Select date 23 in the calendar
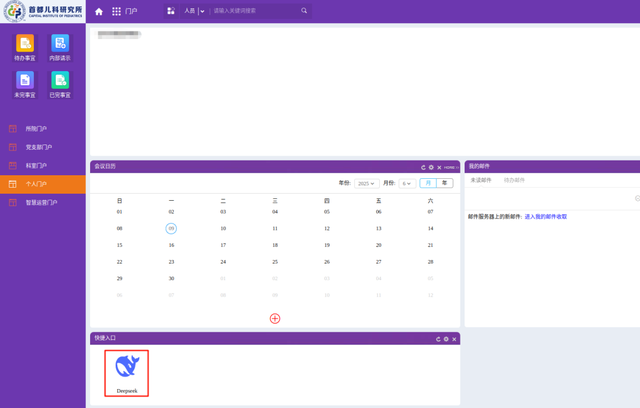The height and width of the screenshot is (408, 640). pyautogui.click(x=171, y=262)
